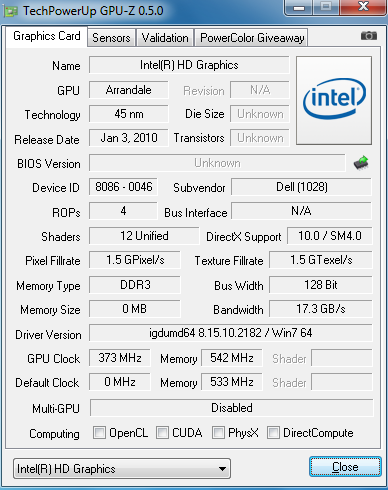Click the Multi-GPU Disabled field

(x=232, y=408)
